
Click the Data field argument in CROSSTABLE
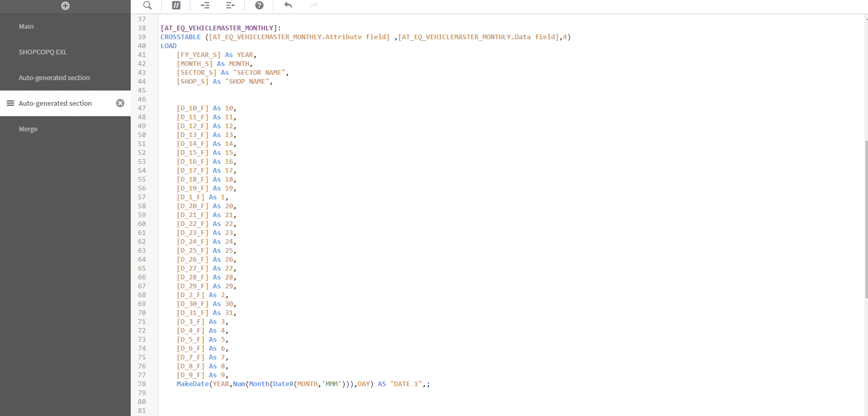pos(478,37)
